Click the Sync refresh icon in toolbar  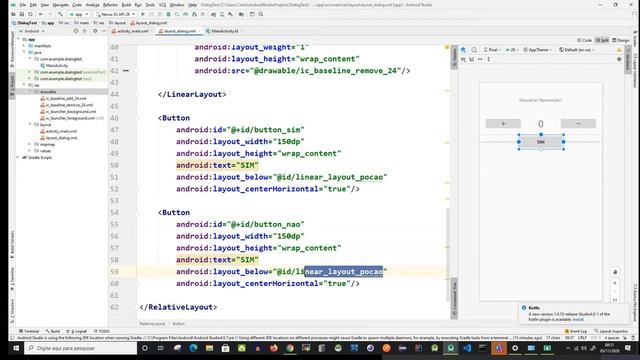(30, 14)
